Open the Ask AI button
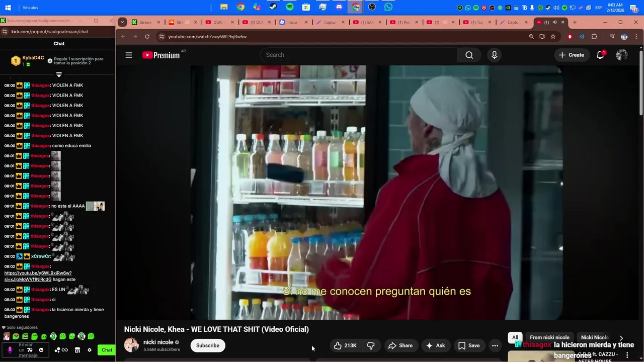 [435, 345]
